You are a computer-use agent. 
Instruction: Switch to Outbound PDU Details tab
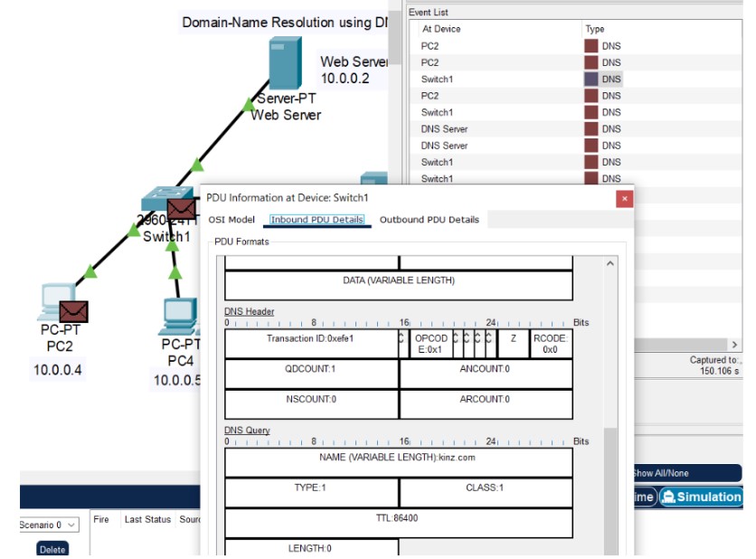429,220
